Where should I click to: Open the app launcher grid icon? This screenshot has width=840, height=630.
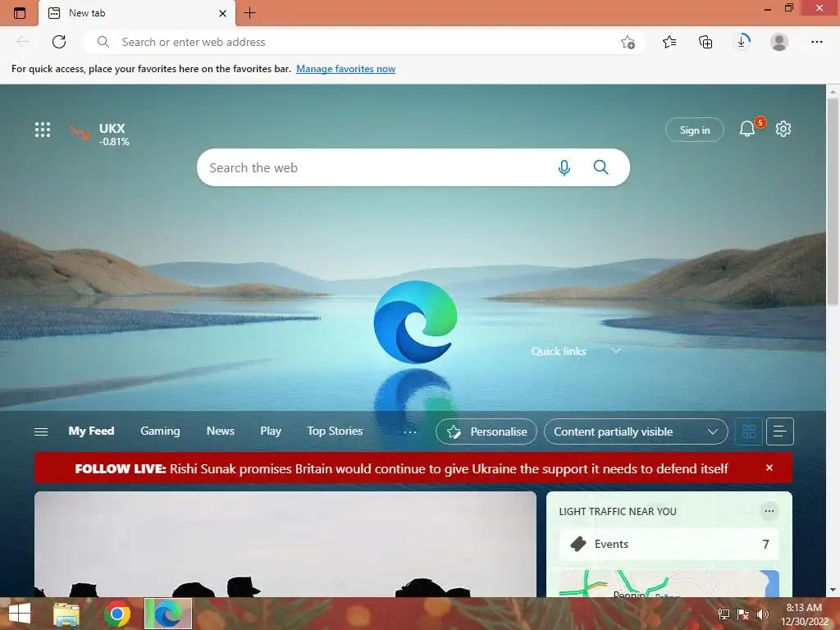[x=43, y=130]
